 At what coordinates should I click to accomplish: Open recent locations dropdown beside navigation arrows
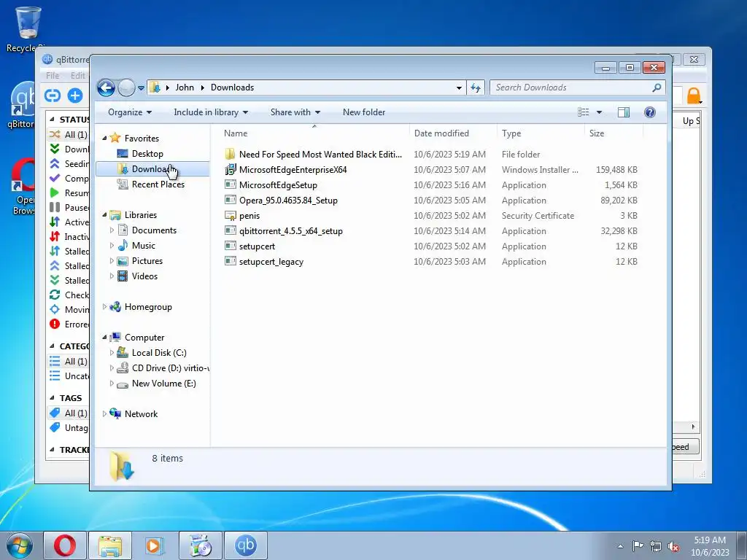click(x=141, y=88)
